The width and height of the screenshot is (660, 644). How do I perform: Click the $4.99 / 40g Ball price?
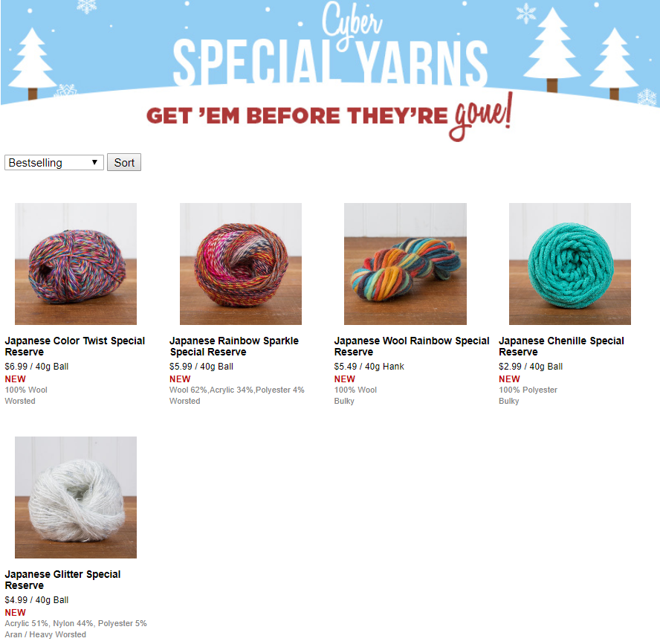[36, 600]
